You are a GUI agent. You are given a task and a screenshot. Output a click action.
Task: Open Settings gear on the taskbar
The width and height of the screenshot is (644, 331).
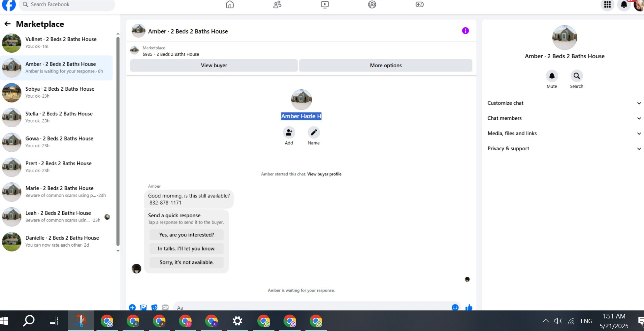238,321
